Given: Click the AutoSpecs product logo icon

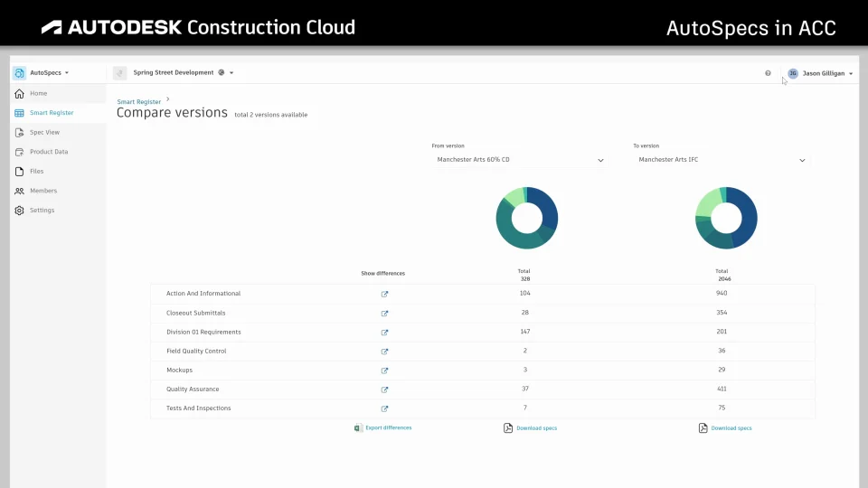Looking at the screenshot, I should 19,73.
